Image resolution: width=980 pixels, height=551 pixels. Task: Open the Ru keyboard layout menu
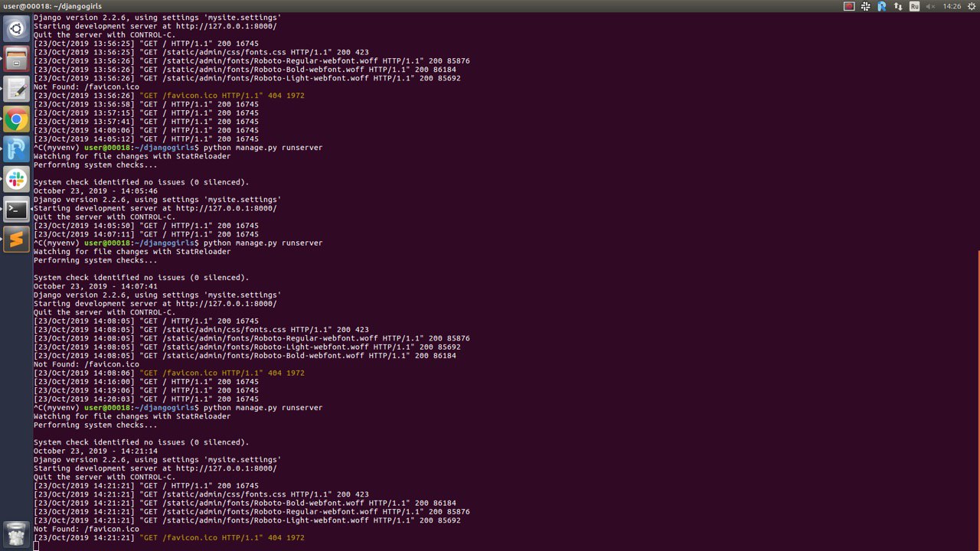click(914, 6)
